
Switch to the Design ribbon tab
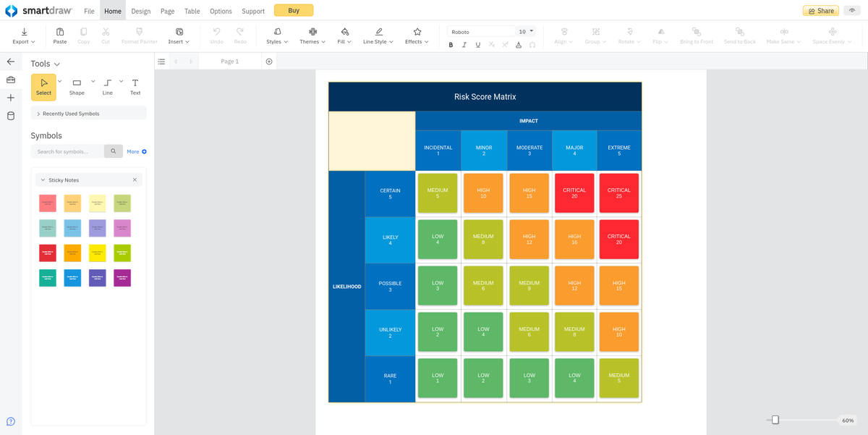pos(140,11)
